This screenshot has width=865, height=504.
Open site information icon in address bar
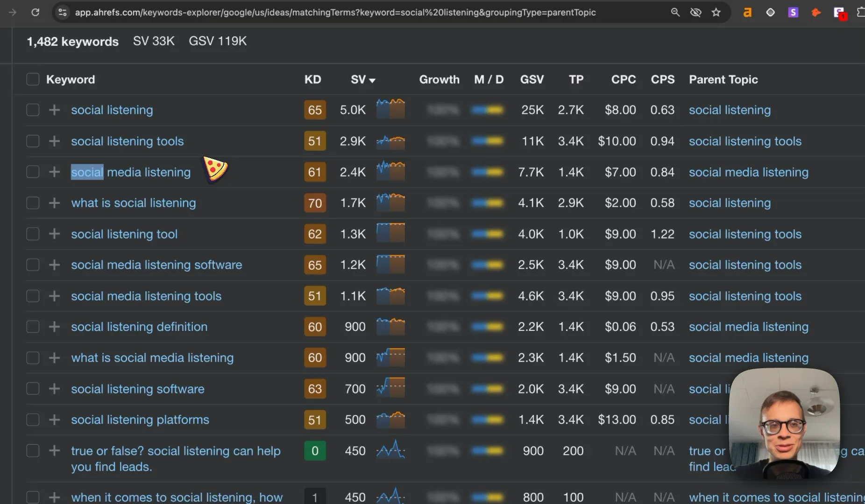point(62,13)
